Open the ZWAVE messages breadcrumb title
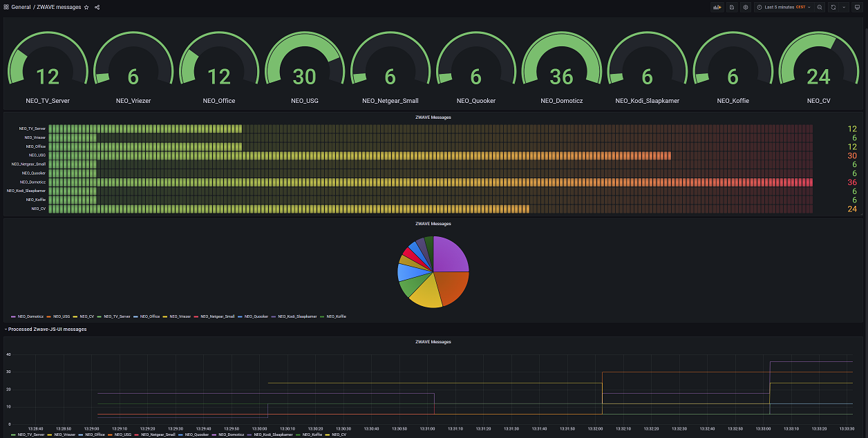Image resolution: width=868 pixels, height=438 pixels. [59, 7]
